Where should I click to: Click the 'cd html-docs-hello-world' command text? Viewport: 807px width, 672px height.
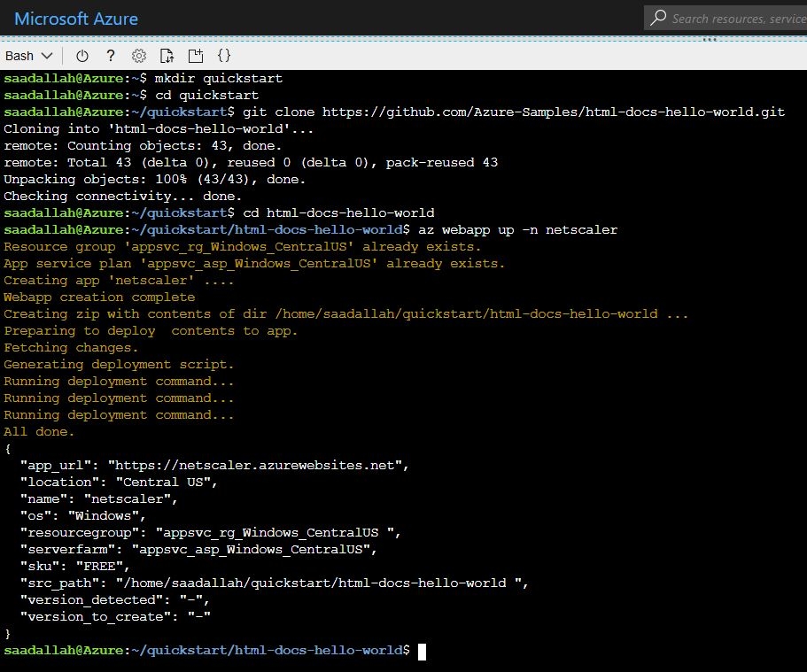click(x=338, y=213)
